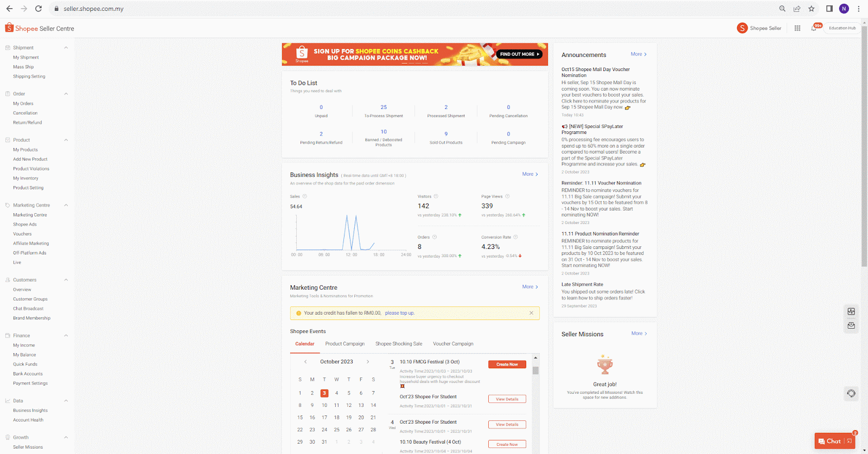Open the 9 Sold Out Products count
The height and width of the screenshot is (454, 868).
(446, 134)
